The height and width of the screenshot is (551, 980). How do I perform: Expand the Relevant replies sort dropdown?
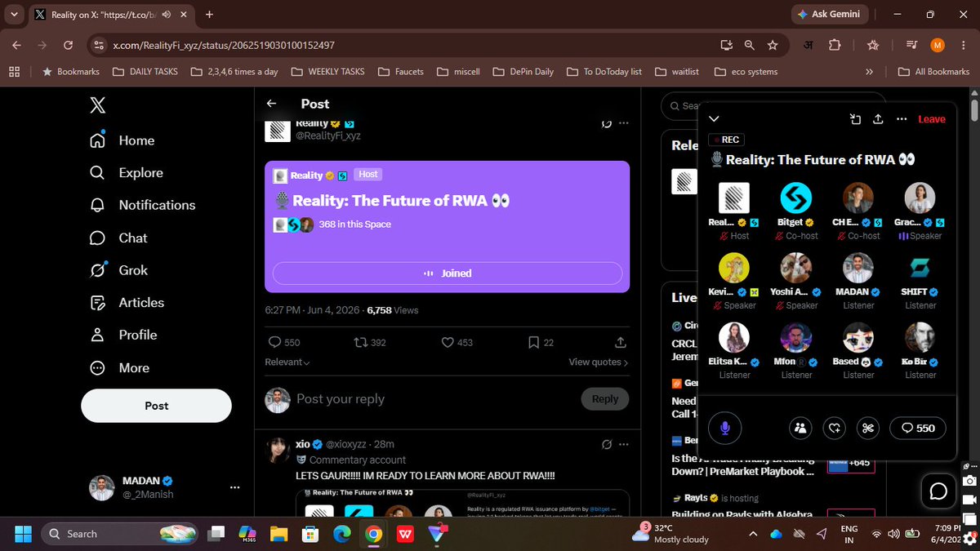click(x=287, y=362)
